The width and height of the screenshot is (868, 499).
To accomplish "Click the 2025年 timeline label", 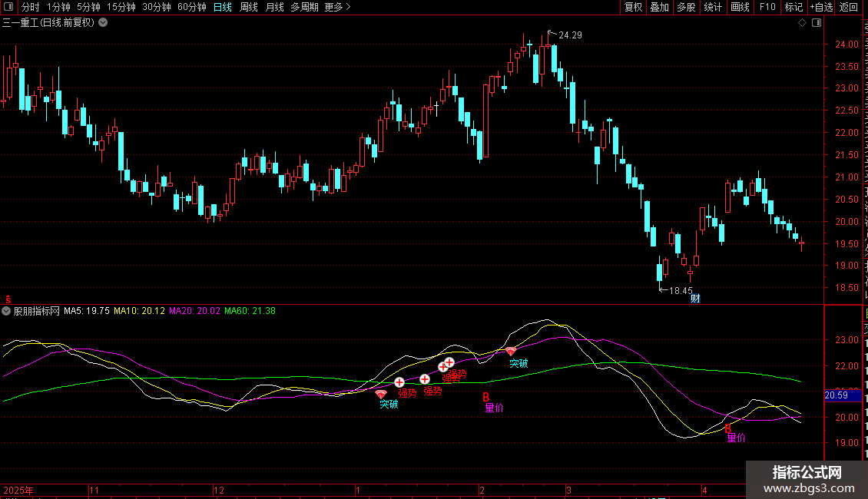I will pyautogui.click(x=18, y=490).
